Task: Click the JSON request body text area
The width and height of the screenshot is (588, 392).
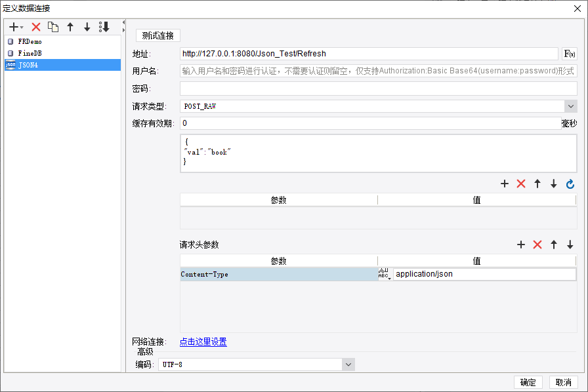Action: pos(379,153)
